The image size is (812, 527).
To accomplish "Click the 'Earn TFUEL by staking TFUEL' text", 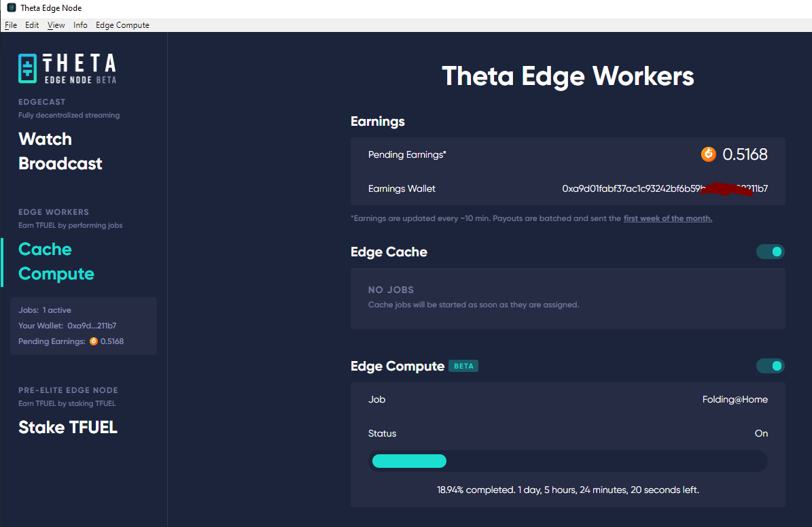I will click(67, 403).
